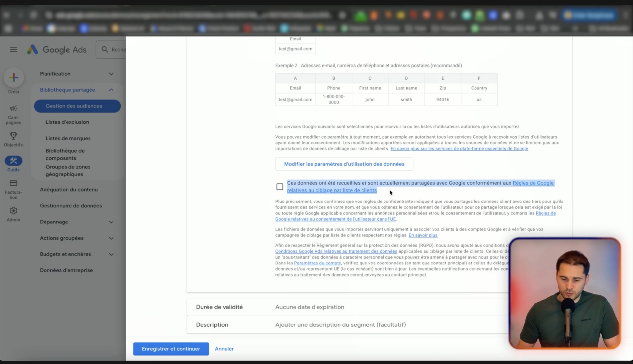This screenshot has width=633, height=364.
Task: Open the hamburger main menu
Action: [x=14, y=49]
